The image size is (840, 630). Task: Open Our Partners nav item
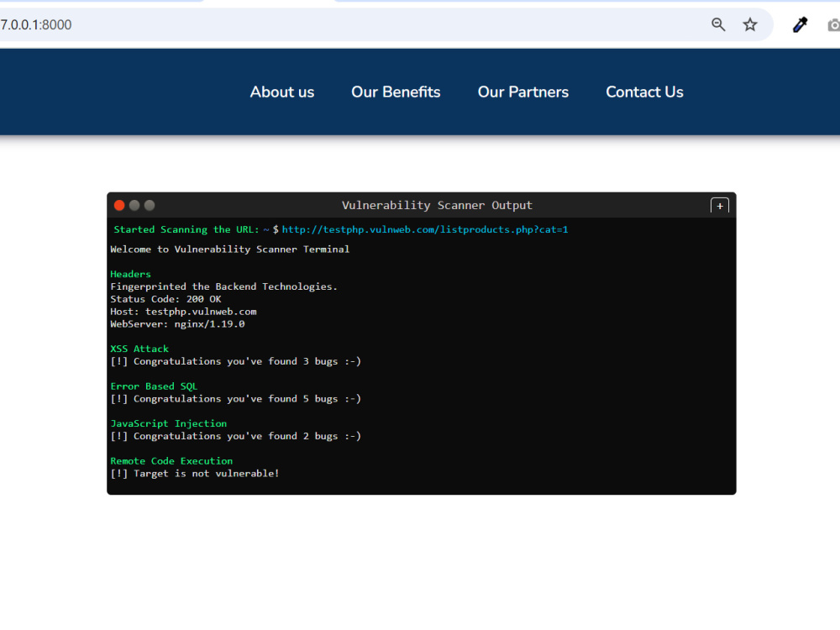point(522,92)
